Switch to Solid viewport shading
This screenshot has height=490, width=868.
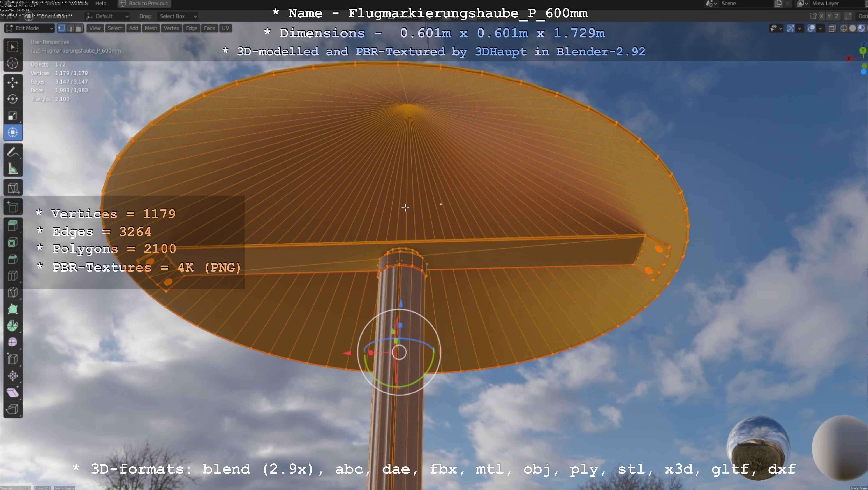click(852, 28)
